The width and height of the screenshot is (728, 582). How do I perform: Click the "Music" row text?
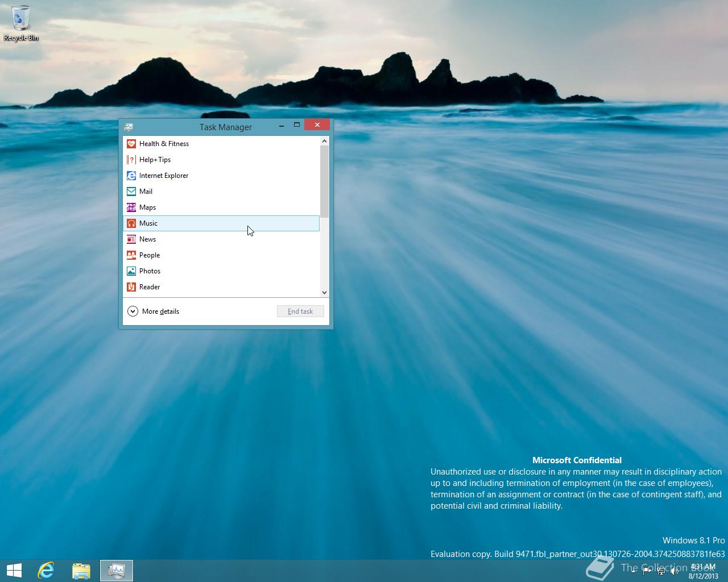[148, 223]
